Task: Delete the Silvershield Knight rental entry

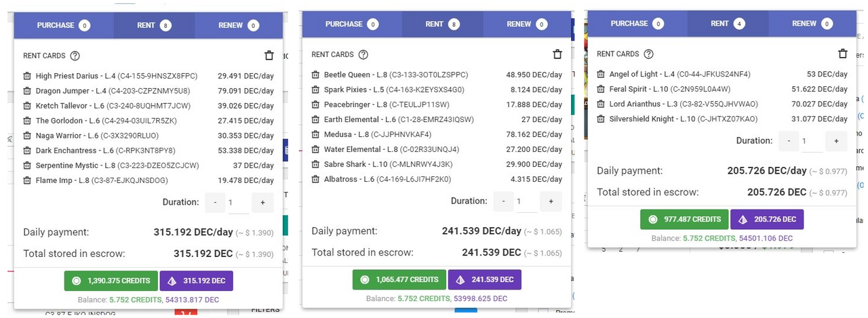Action: 601,119
